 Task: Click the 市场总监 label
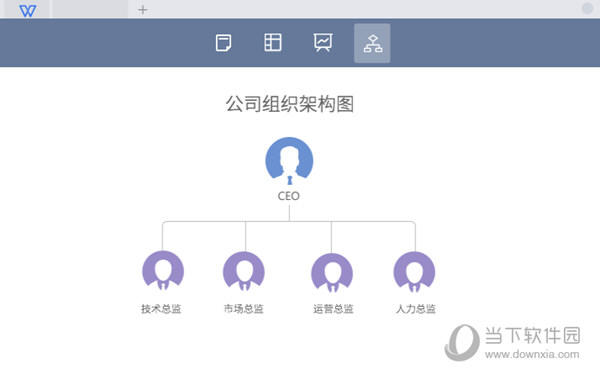click(x=244, y=309)
